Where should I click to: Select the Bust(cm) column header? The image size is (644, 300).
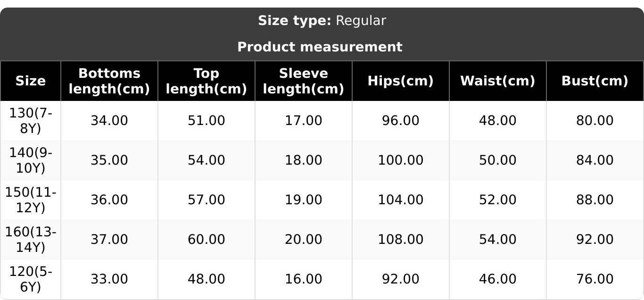[x=594, y=81]
